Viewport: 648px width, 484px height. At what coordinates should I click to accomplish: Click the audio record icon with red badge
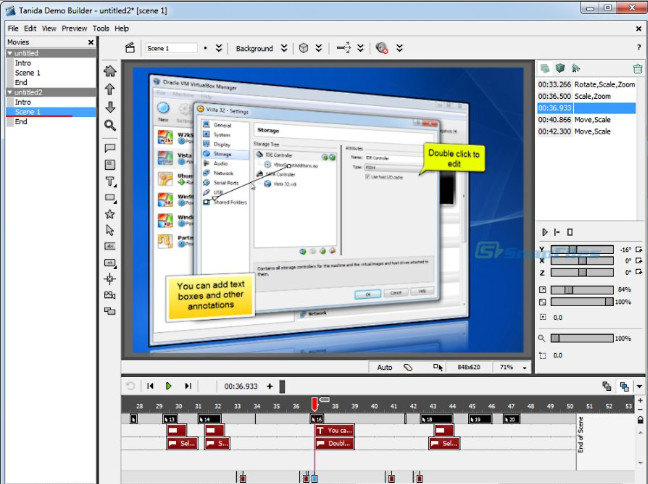pyautogui.click(x=381, y=48)
